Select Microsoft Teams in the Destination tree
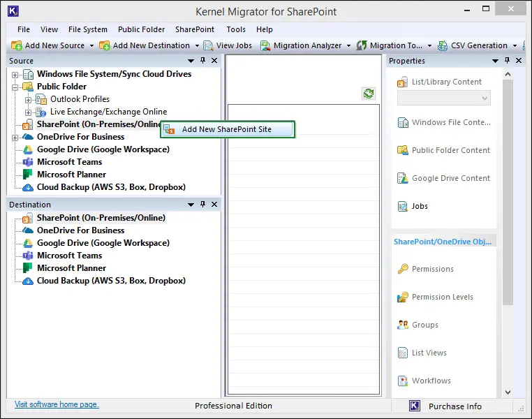Image resolution: width=532 pixels, height=419 pixels. coord(69,256)
